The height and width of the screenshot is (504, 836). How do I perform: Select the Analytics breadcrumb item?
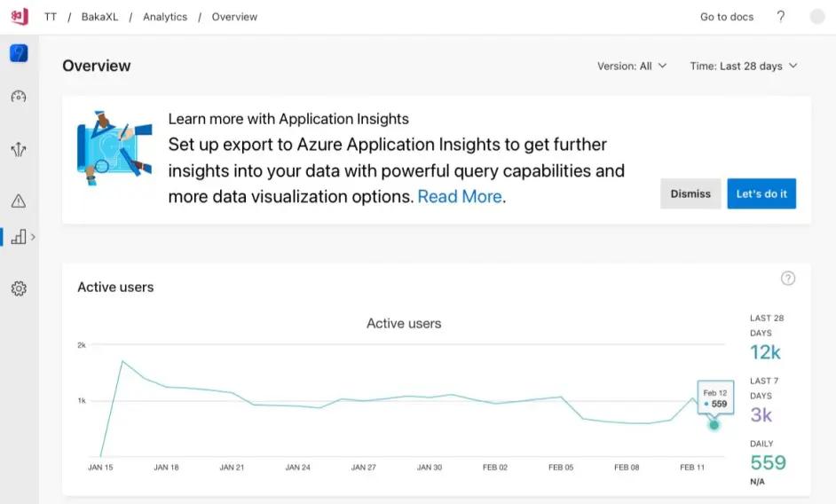point(165,17)
